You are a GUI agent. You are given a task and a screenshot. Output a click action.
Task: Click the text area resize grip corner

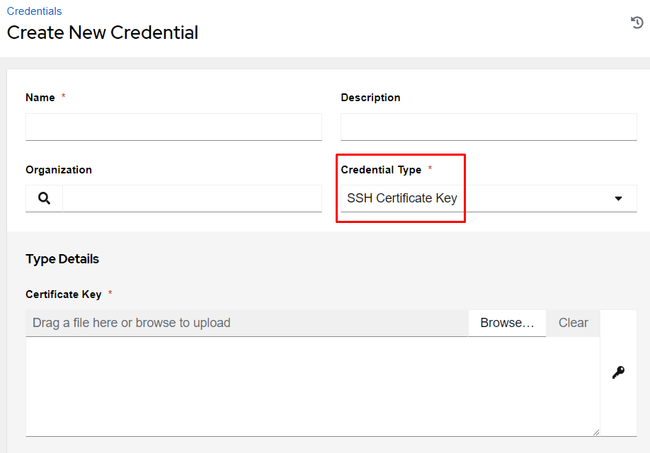tap(596, 432)
